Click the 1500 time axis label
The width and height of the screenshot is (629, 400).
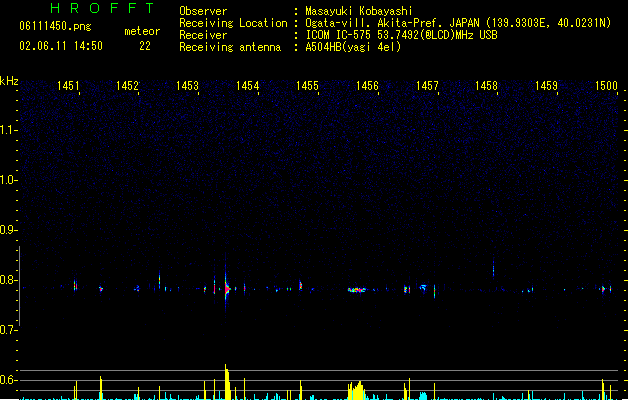click(x=606, y=86)
